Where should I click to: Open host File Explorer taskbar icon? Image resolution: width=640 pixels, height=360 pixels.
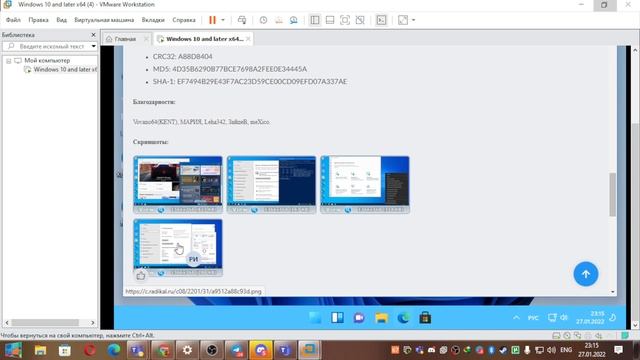(x=40, y=350)
